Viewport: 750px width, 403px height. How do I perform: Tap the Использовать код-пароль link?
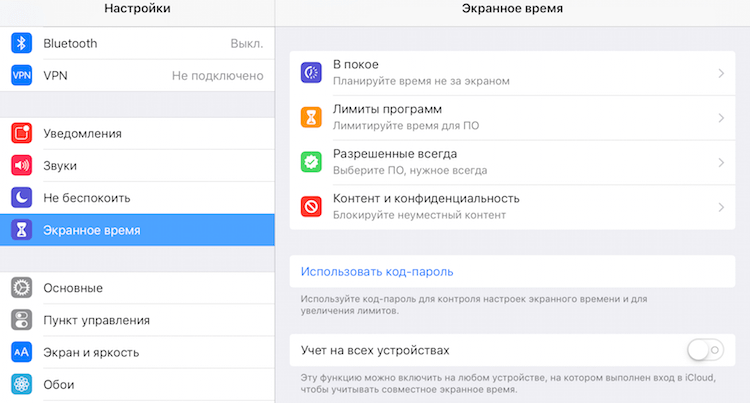tap(377, 272)
